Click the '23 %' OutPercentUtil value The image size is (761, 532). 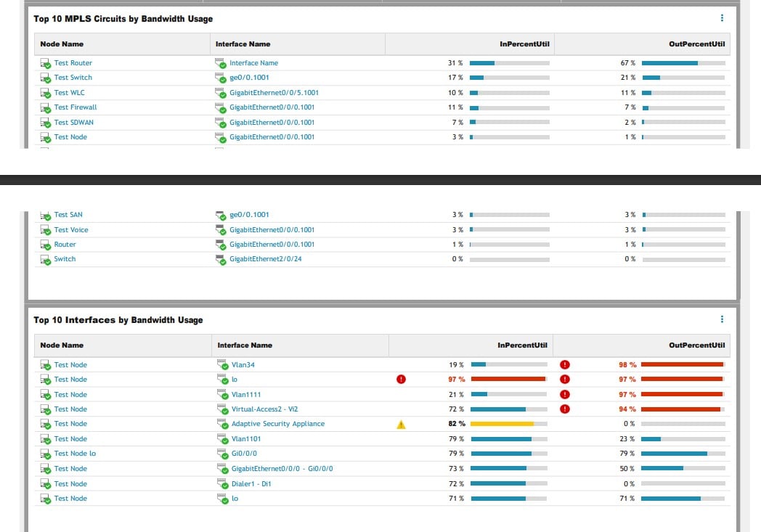(627, 438)
